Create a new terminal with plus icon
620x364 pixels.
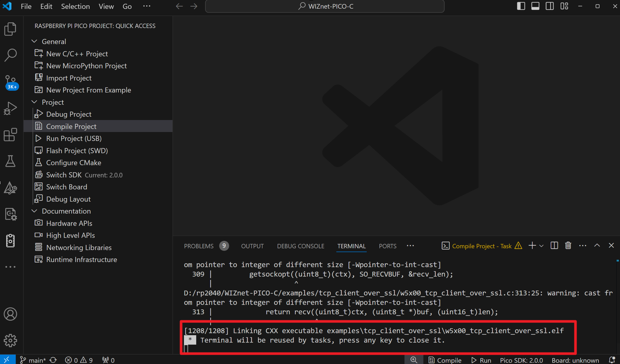[532, 245]
